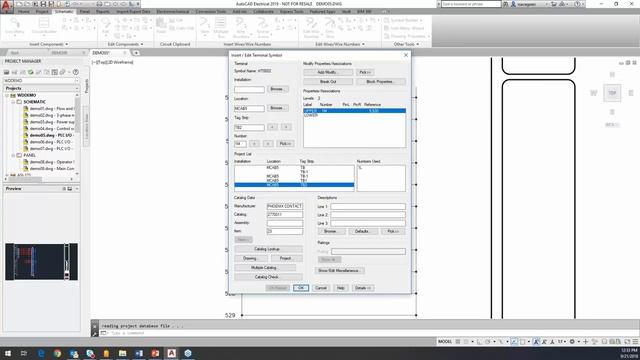Click the Wire ribbon tool
Image resolution: width=640 pixels, height=360 pixels.
(204, 26)
